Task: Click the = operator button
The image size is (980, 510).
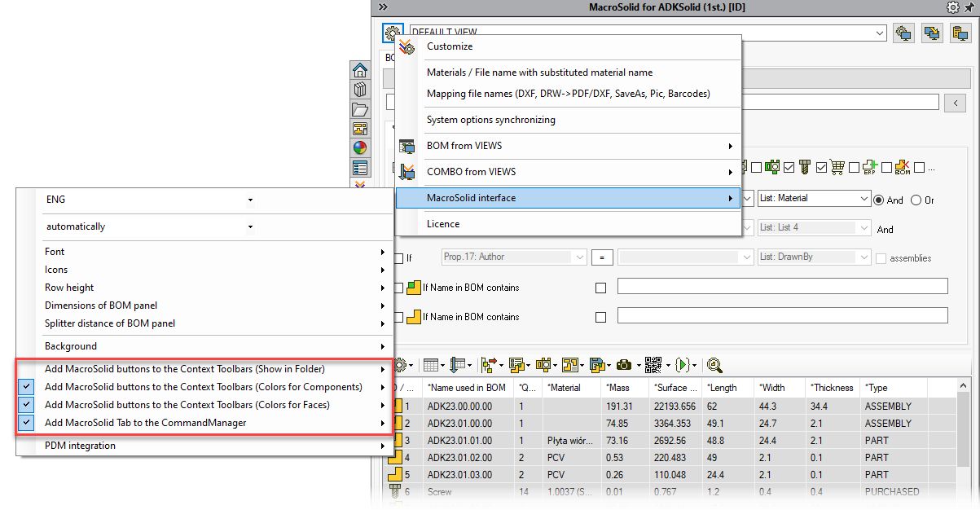Action: coord(601,257)
